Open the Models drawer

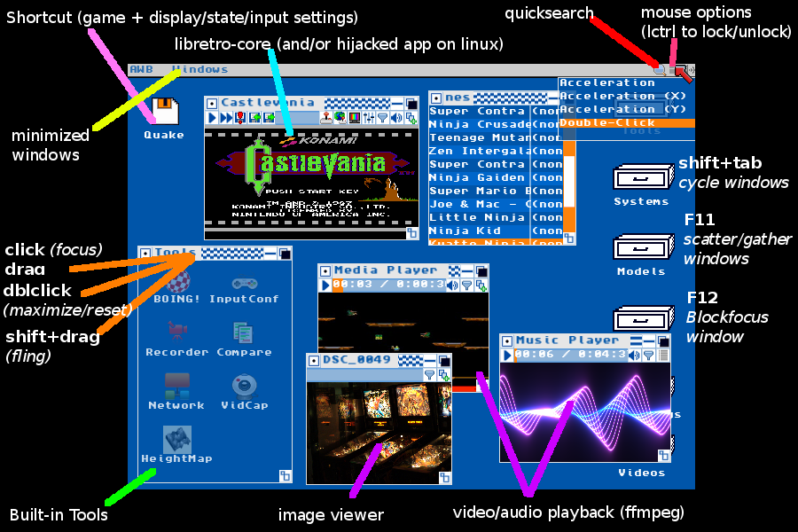tap(642, 246)
